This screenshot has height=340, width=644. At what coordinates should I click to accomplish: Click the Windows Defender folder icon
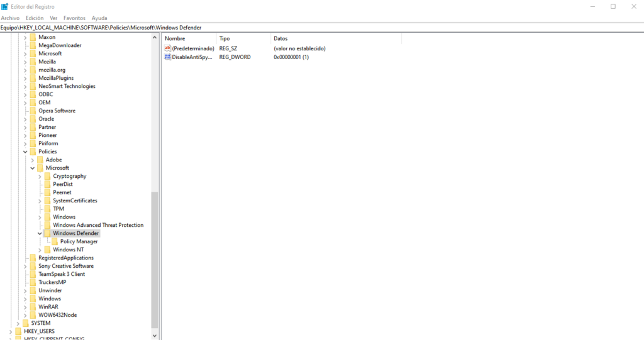[x=47, y=233]
